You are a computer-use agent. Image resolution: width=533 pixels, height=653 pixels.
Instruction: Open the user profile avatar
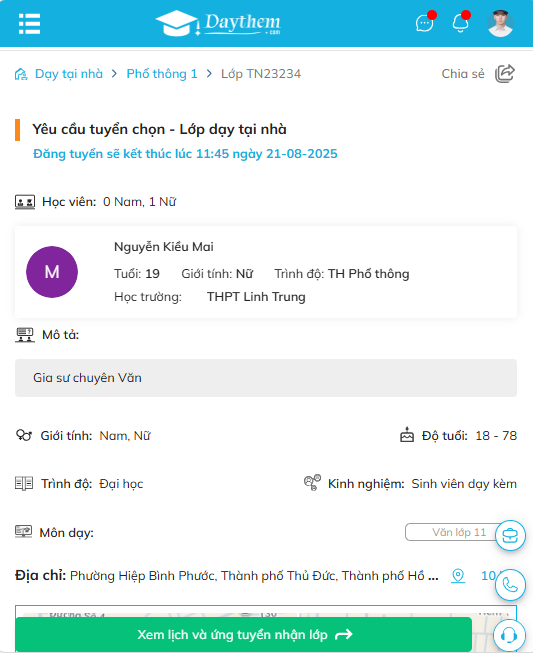click(x=500, y=23)
